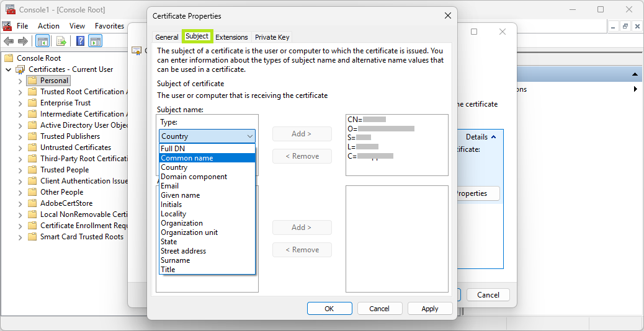Click the Certificates - Current User snap-in icon
644x331 pixels.
click(x=20, y=69)
